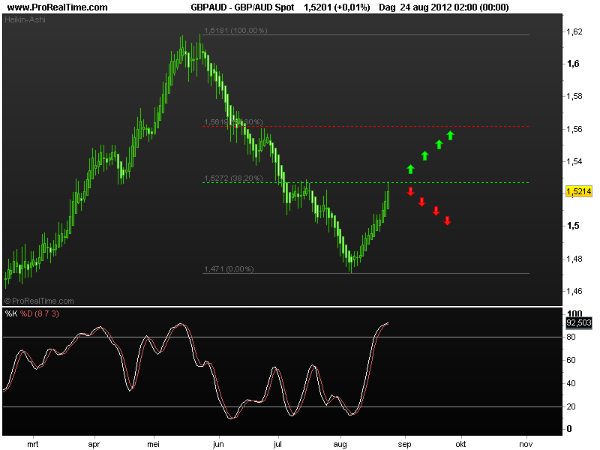Click the nov month label
Screen dimensions: 600x450
click(x=526, y=444)
